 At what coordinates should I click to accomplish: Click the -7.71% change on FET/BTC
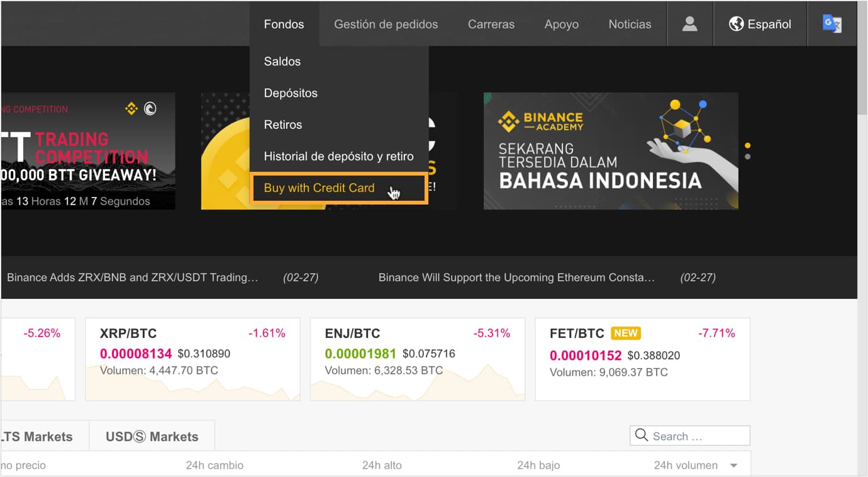coord(716,333)
